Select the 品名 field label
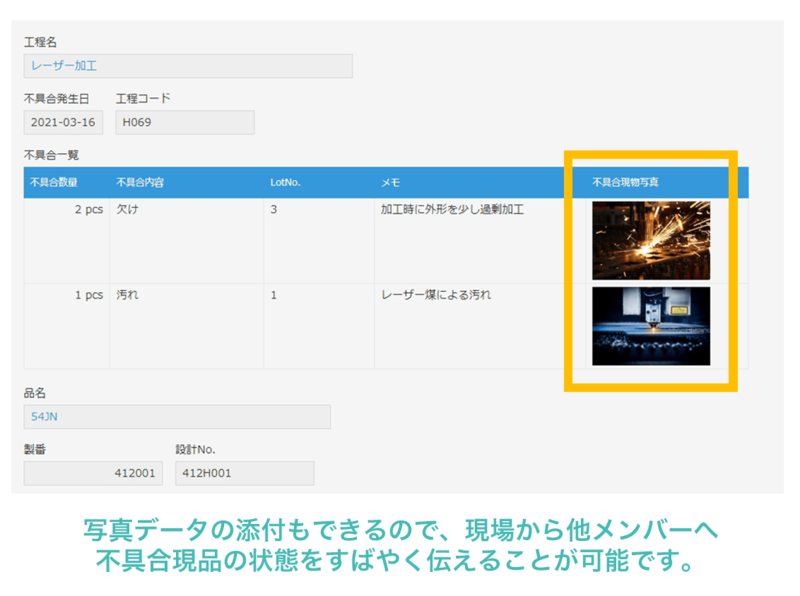800x596 pixels. coord(35,393)
